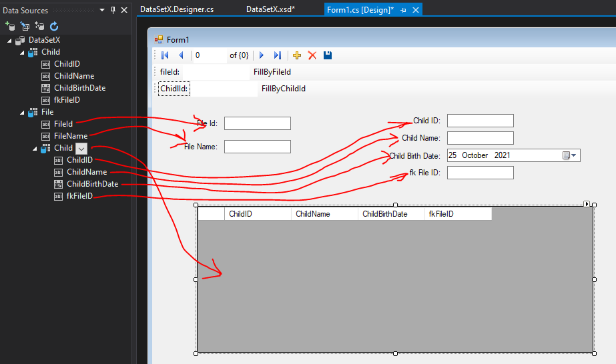Collapse the top-level Child table node
The width and height of the screenshot is (616, 364).
pyautogui.click(x=22, y=52)
